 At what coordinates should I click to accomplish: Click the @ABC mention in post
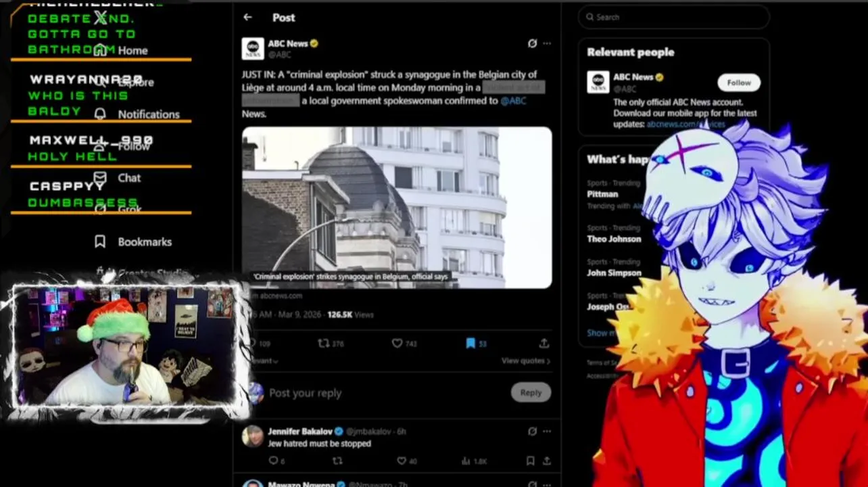[513, 101]
